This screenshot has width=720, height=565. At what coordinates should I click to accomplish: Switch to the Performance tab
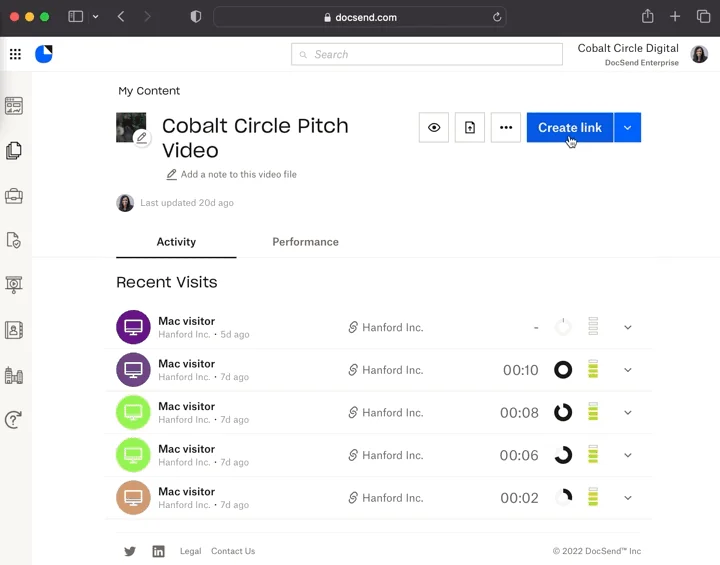[x=305, y=242]
